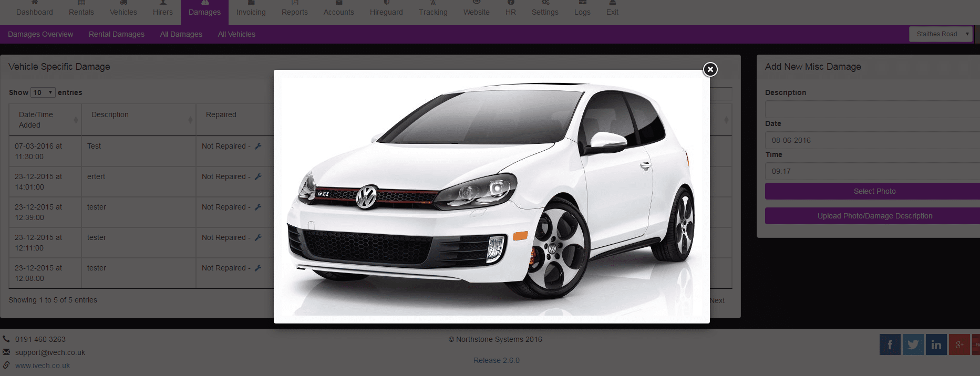Close the car image lightbox

710,69
